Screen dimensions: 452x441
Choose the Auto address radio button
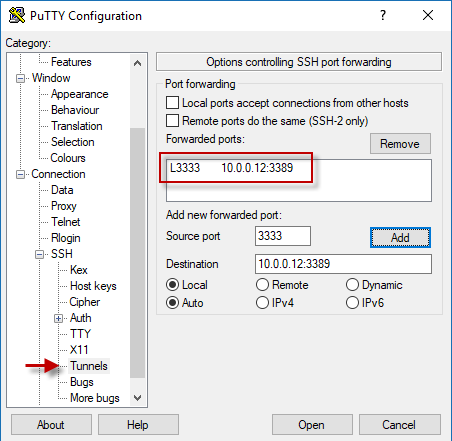(172, 303)
